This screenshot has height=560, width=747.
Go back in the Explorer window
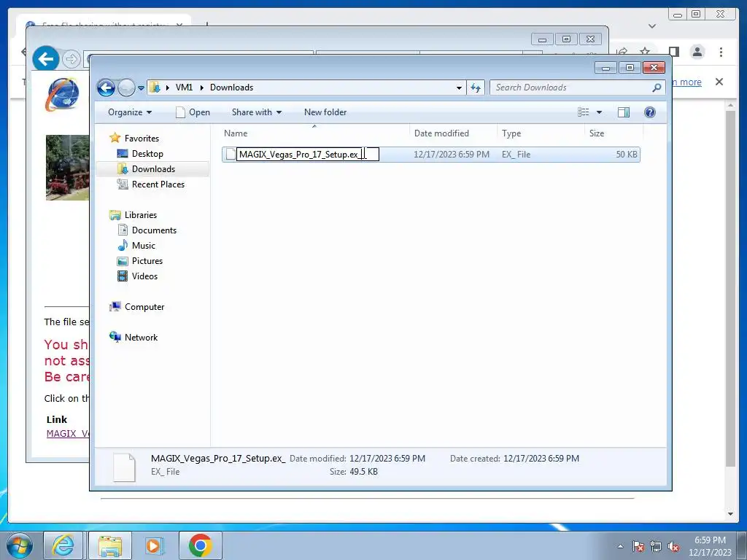[106, 87]
